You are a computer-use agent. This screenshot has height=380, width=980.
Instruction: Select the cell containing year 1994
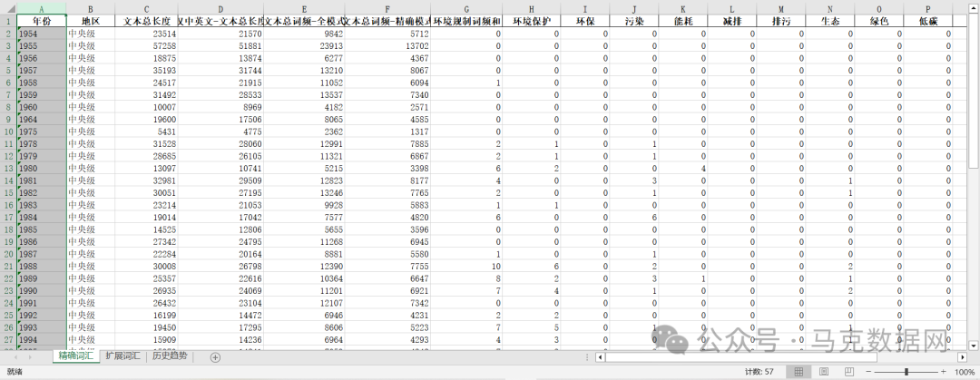point(41,340)
